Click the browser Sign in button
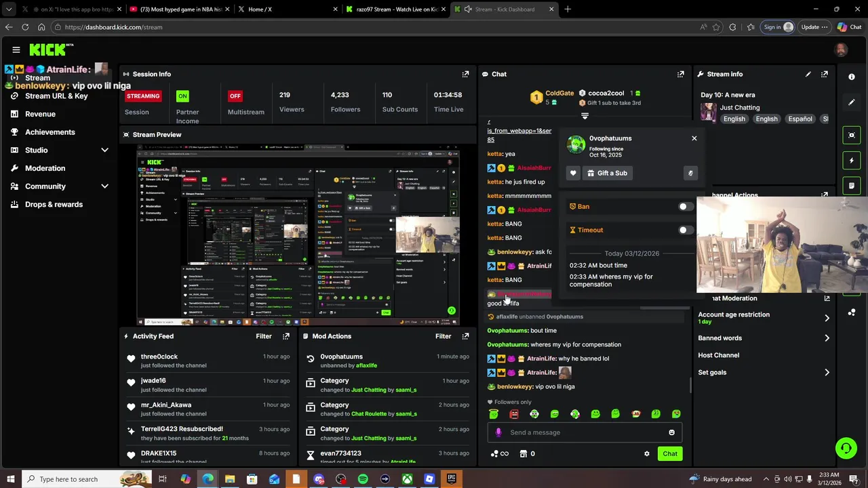868x488 pixels. (778, 27)
